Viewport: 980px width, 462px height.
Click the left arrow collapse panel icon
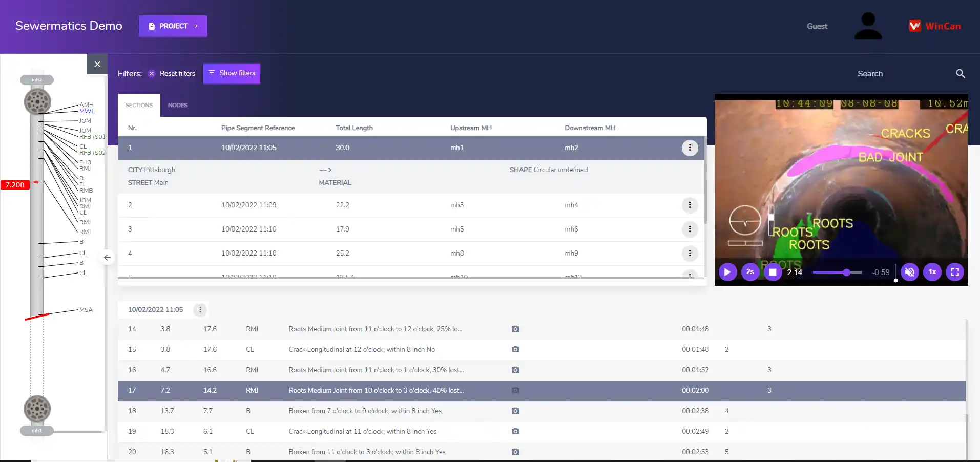pos(107,258)
